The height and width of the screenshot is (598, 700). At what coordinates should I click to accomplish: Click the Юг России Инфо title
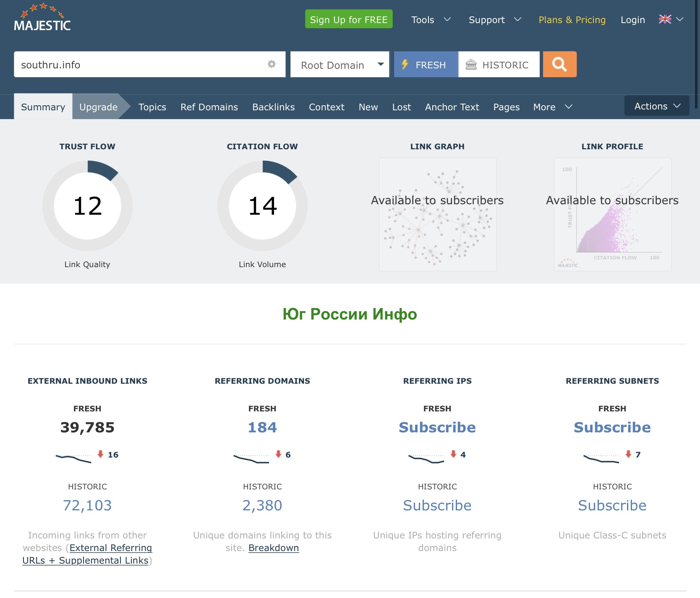[x=350, y=314]
